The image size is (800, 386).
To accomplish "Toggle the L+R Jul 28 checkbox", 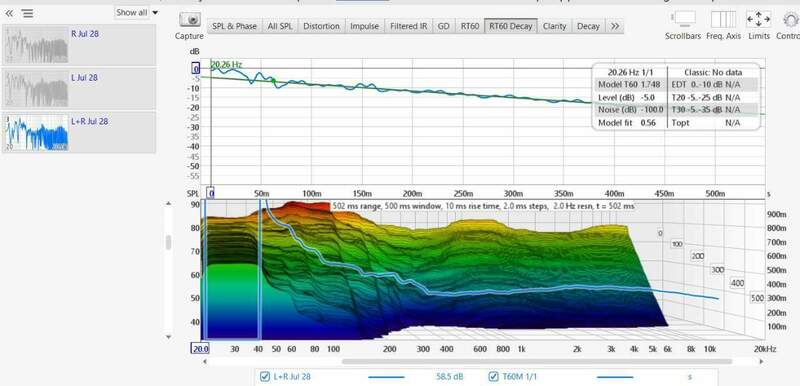I will pyautogui.click(x=265, y=377).
